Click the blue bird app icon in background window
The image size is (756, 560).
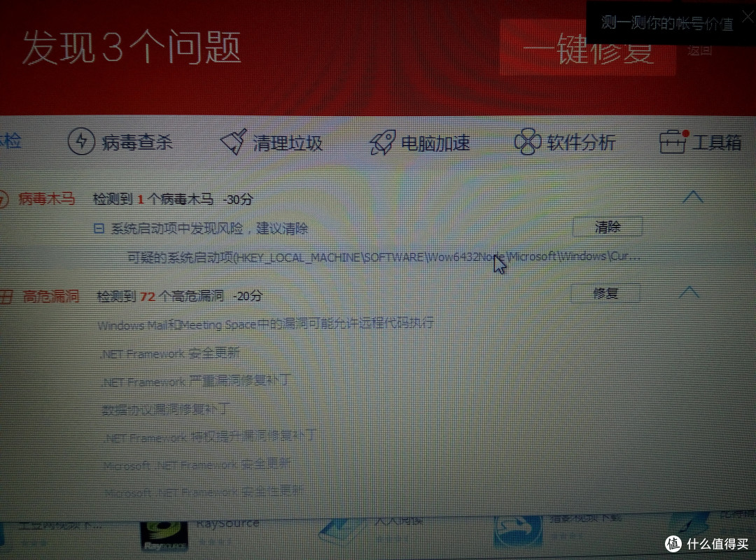click(518, 531)
